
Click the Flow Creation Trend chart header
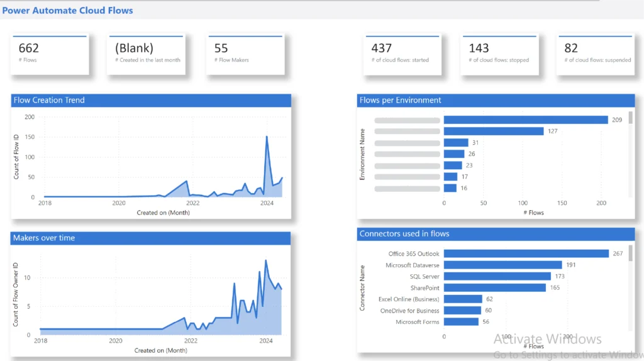pyautogui.click(x=151, y=100)
